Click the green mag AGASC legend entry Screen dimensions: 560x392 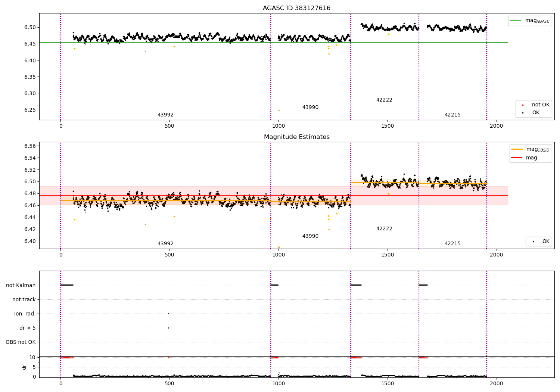pos(530,21)
